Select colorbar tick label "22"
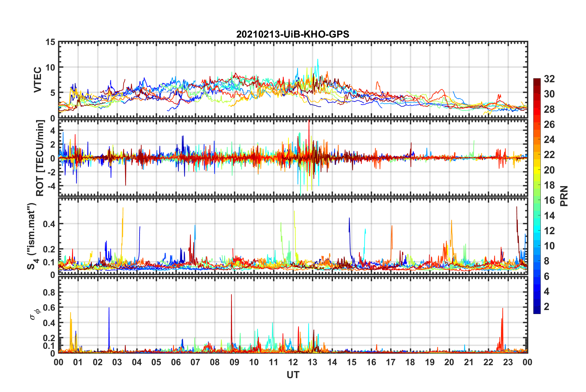 pyautogui.click(x=549, y=155)
